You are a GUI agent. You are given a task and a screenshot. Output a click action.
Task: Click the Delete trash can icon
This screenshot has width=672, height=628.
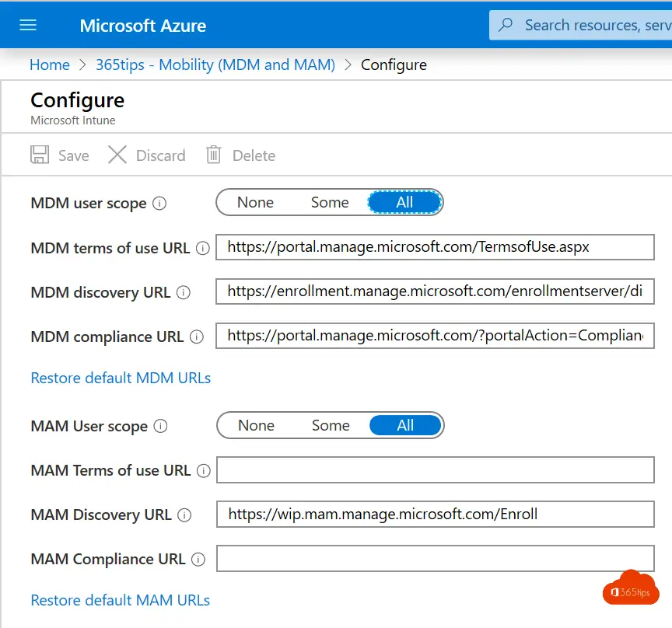[213, 155]
